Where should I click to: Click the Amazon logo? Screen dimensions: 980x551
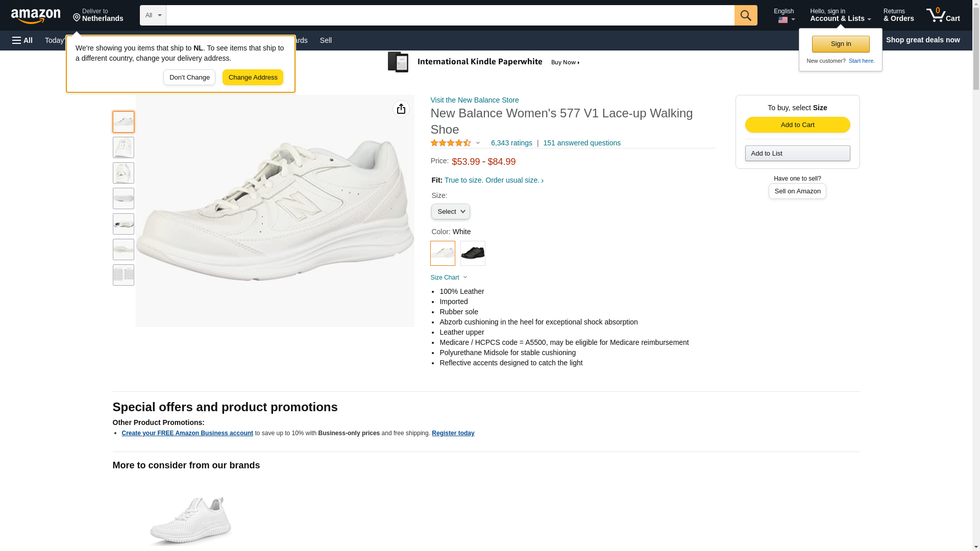pyautogui.click(x=36, y=16)
